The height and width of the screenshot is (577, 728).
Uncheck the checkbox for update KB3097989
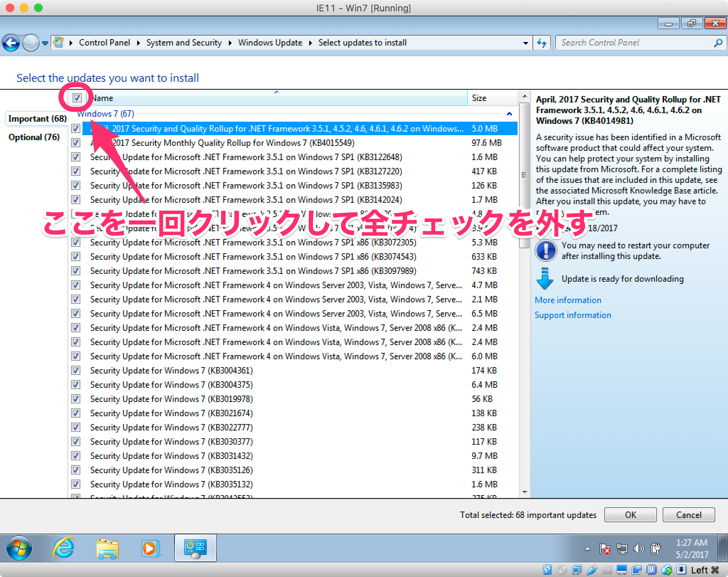[76, 271]
